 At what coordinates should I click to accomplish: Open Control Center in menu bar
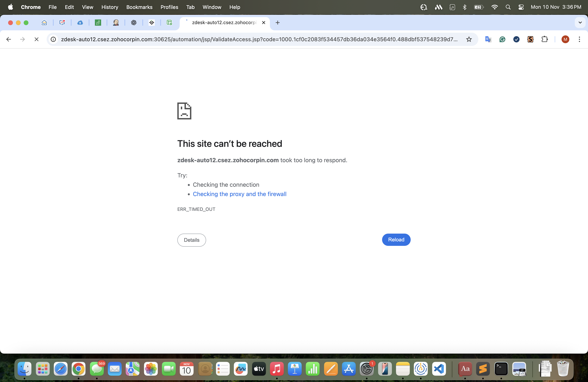click(x=521, y=7)
